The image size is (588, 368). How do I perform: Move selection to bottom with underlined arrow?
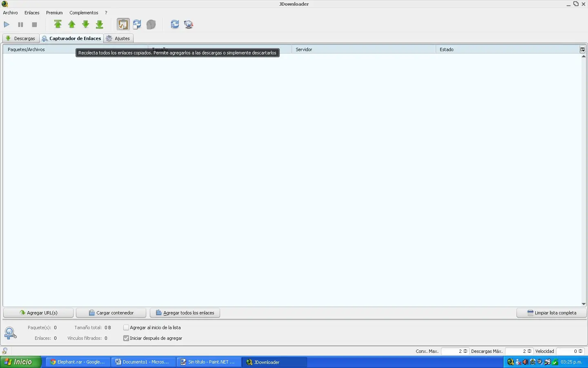coord(100,25)
